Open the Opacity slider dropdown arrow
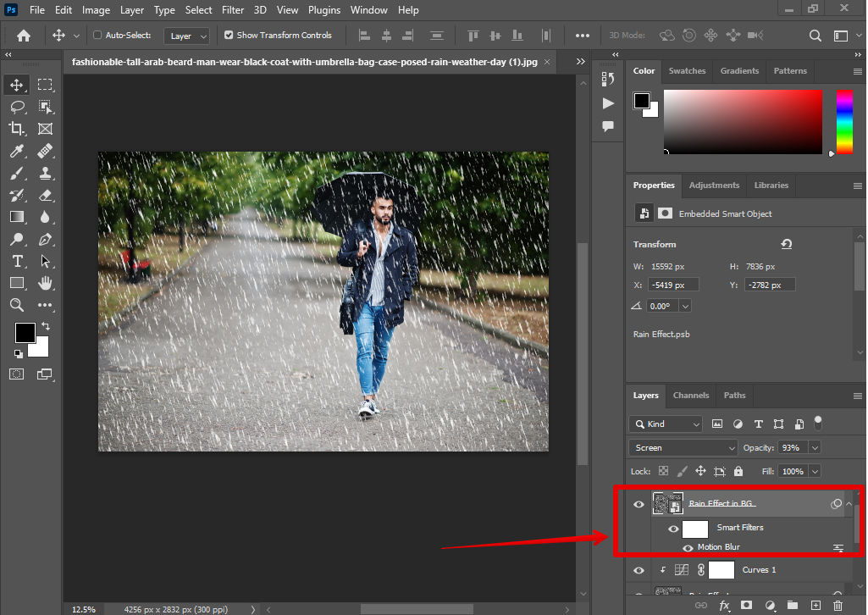The height and width of the screenshot is (615, 868). pos(815,448)
